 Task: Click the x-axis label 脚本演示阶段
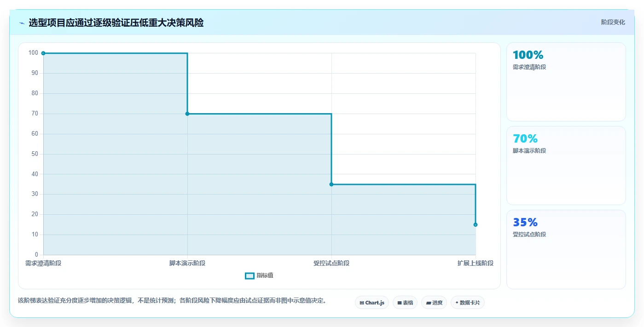pyautogui.click(x=187, y=263)
